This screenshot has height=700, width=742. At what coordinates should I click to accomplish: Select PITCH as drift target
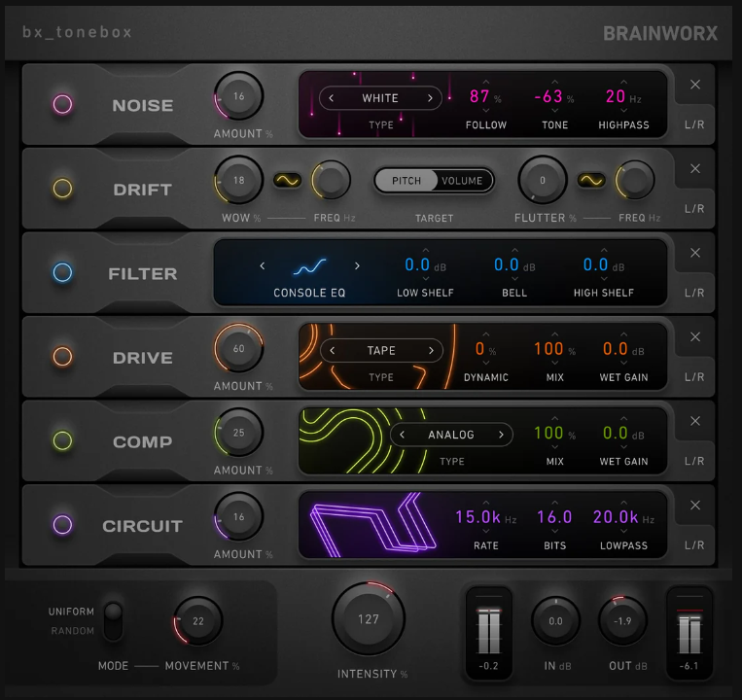(406, 181)
